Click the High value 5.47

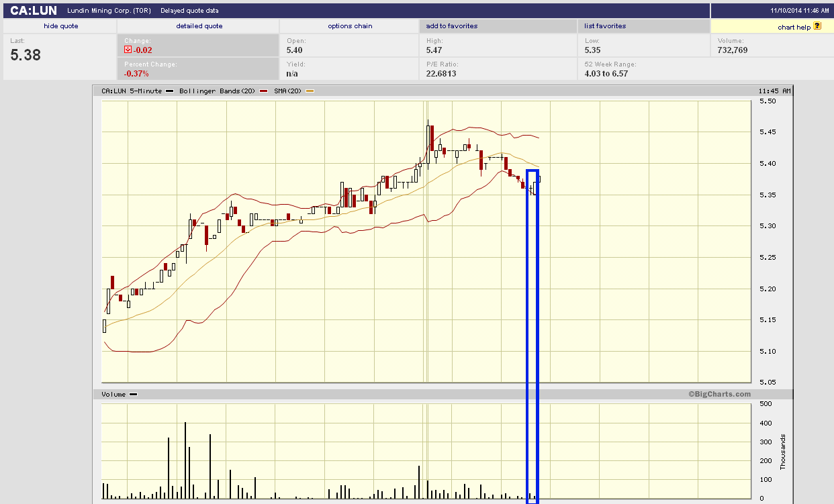point(434,50)
